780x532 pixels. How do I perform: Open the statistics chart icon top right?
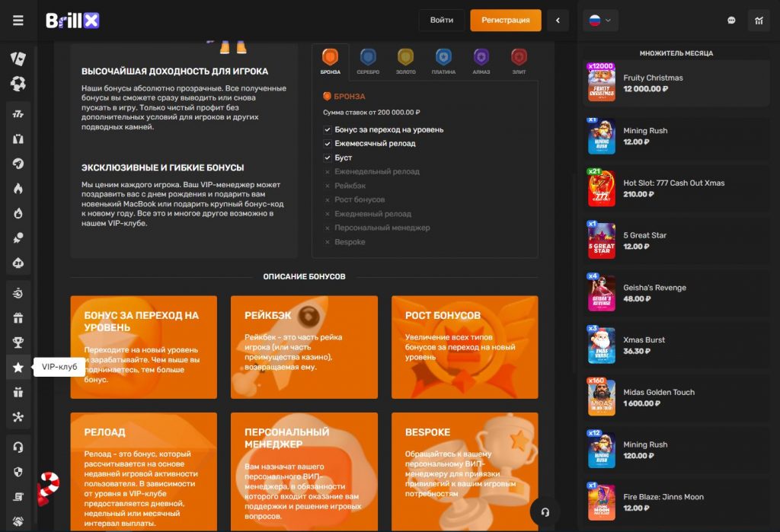[759, 21]
